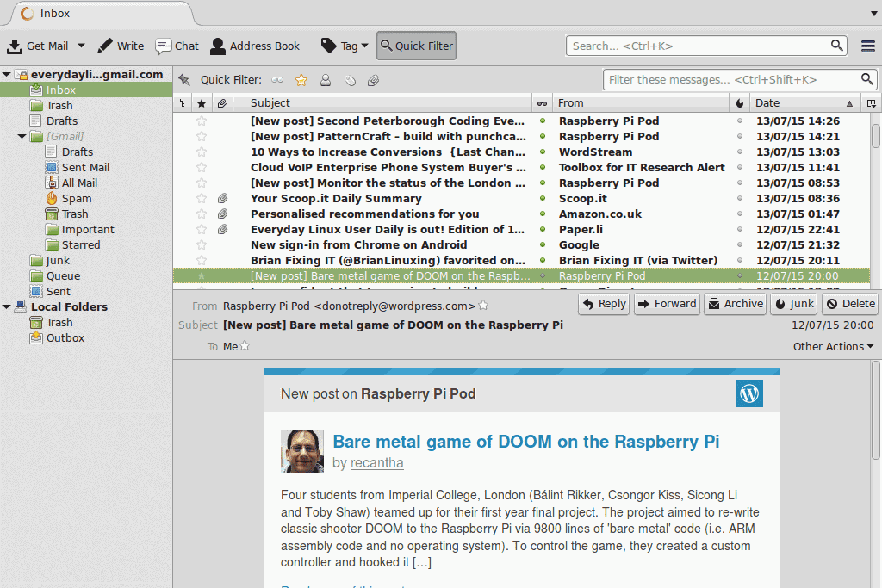
Task: Open the Address Book
Action: coord(255,46)
